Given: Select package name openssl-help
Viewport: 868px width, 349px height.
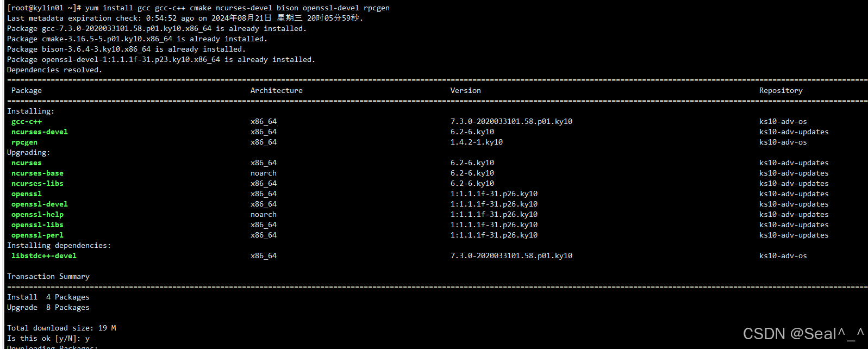Looking at the screenshot, I should tap(38, 215).
